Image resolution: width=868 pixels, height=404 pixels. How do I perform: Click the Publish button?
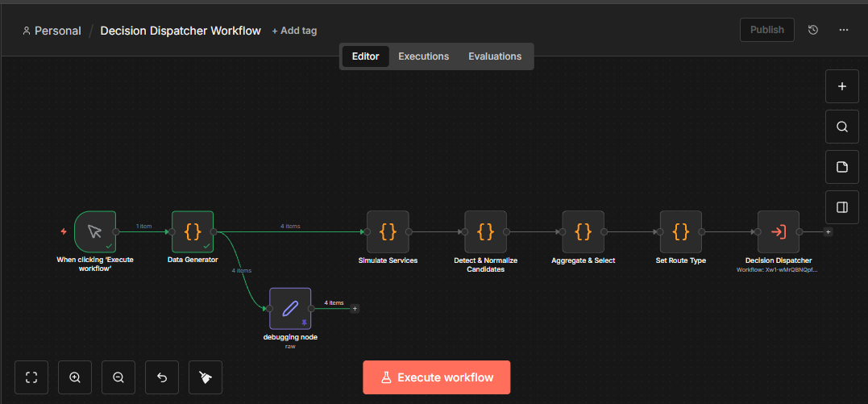pos(766,30)
